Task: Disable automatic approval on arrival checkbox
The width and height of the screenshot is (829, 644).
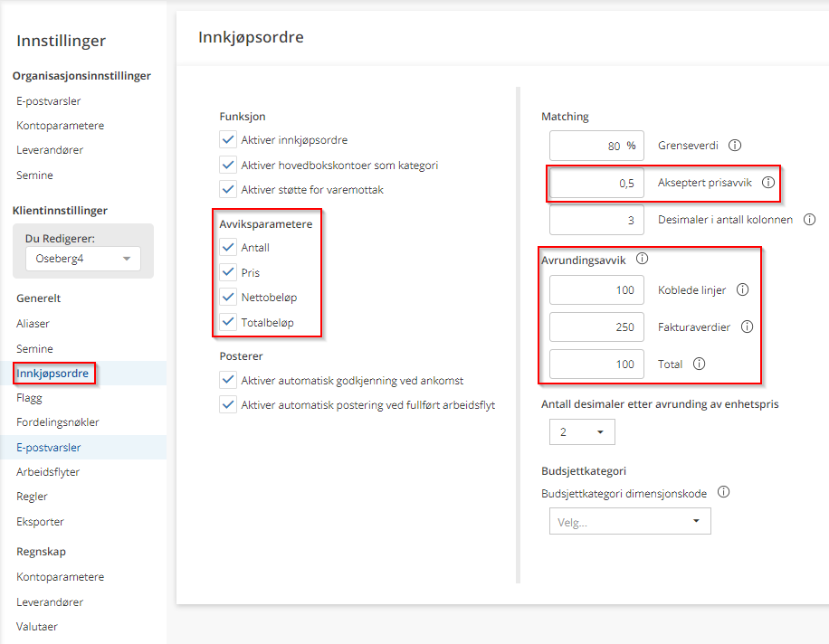Action: (227, 381)
